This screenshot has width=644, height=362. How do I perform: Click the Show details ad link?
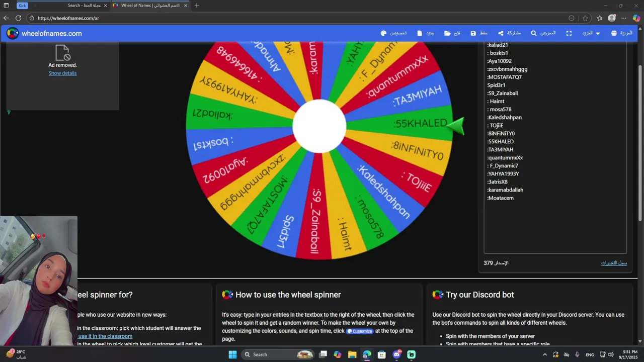tap(62, 73)
